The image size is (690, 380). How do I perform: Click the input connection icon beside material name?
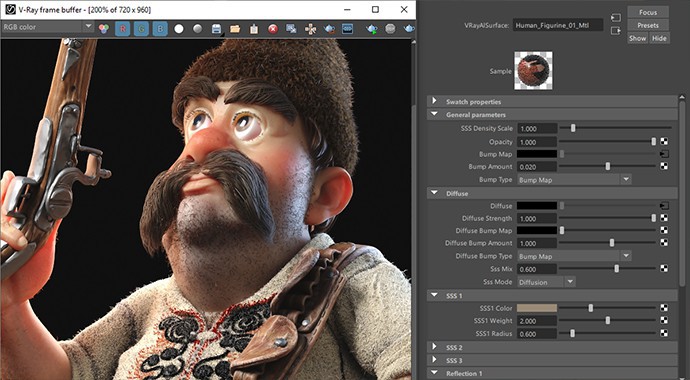[x=616, y=18]
